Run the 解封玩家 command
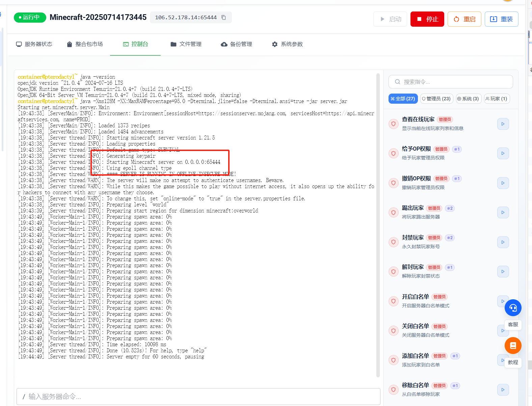The height and width of the screenshot is (406, 532). pyautogui.click(x=503, y=272)
